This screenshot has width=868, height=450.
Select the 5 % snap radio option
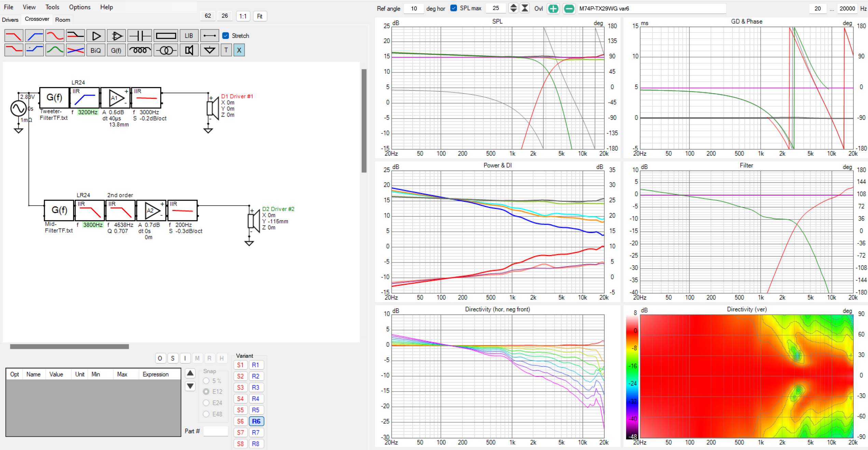206,381
